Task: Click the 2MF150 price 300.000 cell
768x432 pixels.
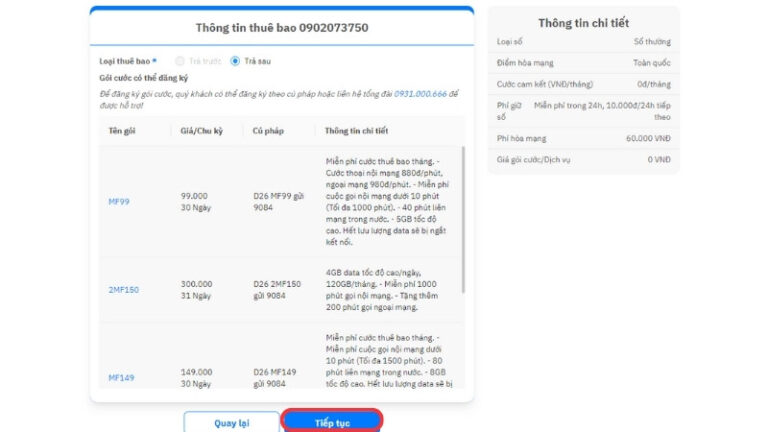Action: pyautogui.click(x=196, y=284)
